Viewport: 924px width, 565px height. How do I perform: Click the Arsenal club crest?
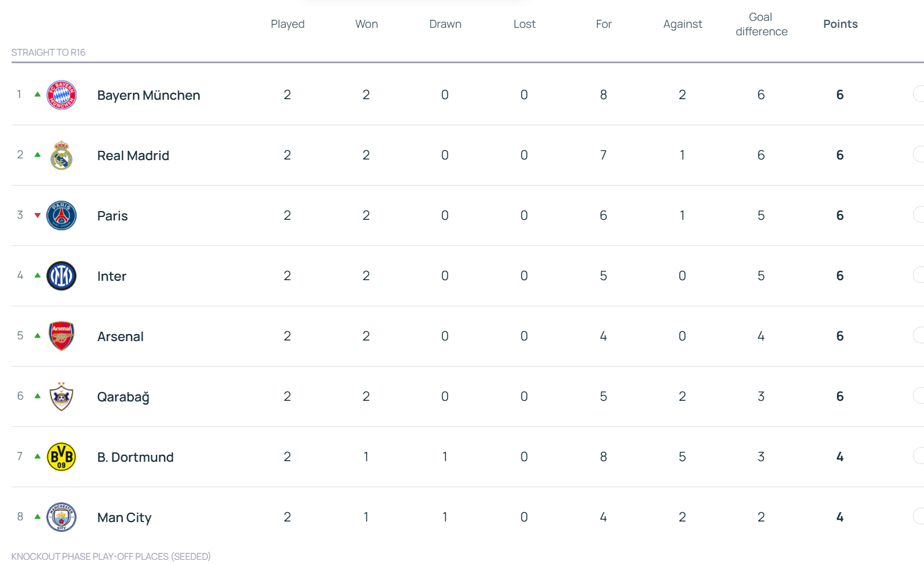[61, 336]
